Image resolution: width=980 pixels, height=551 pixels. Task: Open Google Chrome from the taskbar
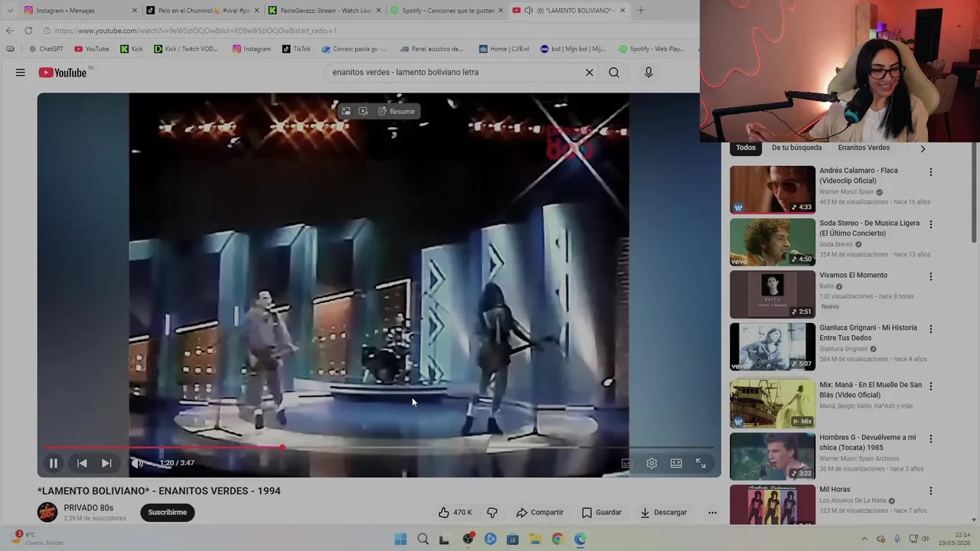pos(557,539)
